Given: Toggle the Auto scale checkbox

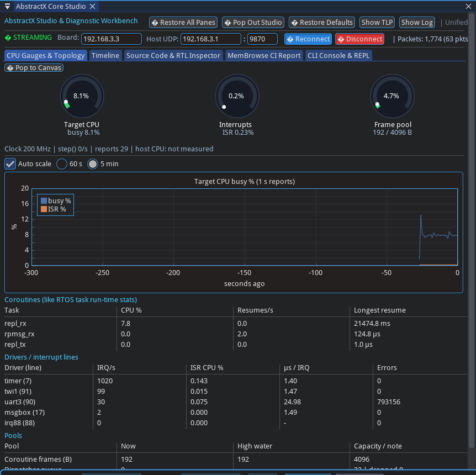Looking at the screenshot, I should (x=10, y=164).
